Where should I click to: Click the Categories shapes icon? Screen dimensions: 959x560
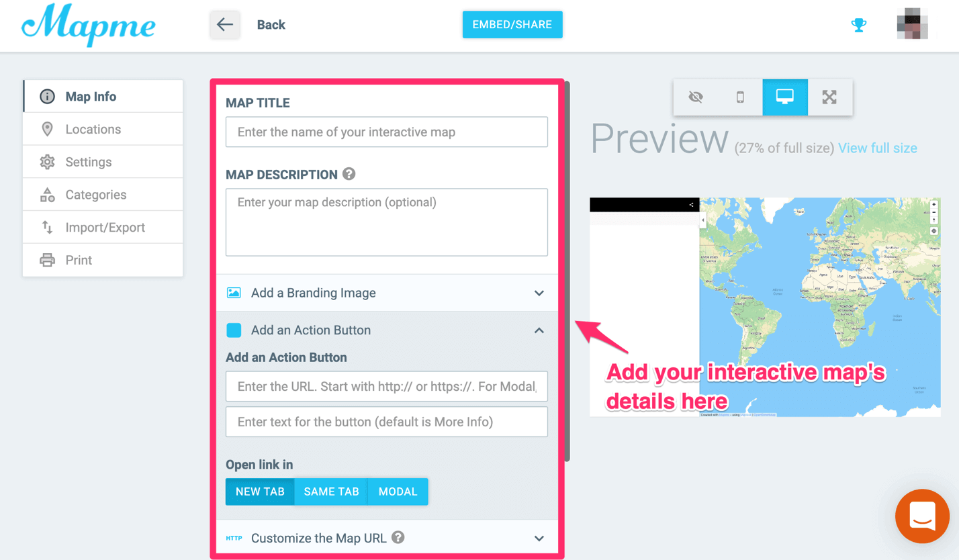tap(47, 195)
